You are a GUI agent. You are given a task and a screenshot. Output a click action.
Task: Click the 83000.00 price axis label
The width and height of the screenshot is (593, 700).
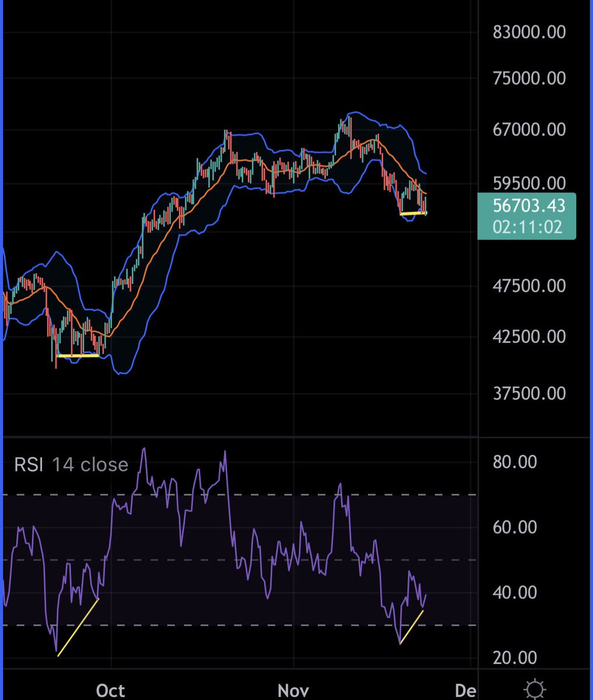coord(529,32)
